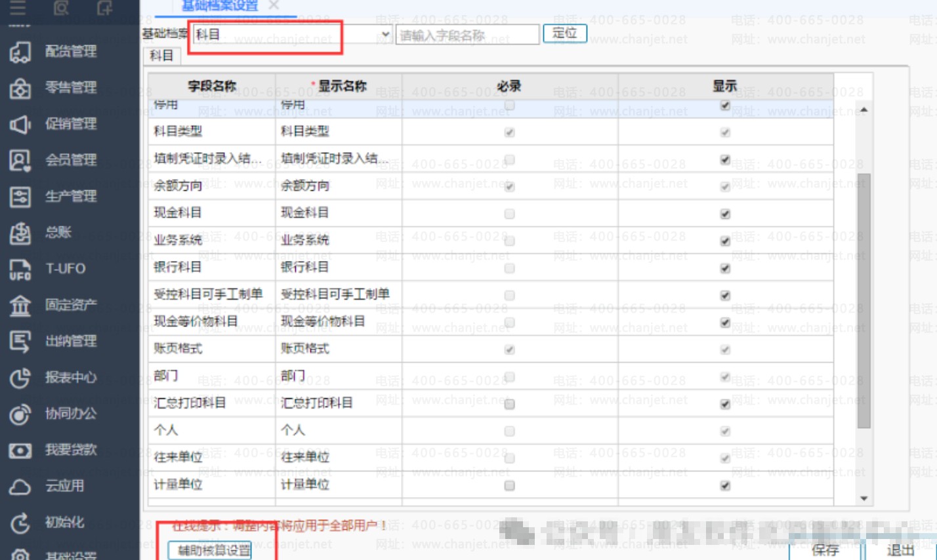937x560 pixels.
Task: Toggle 必录 checkbox for 汇总打印科目
Action: [x=509, y=404]
